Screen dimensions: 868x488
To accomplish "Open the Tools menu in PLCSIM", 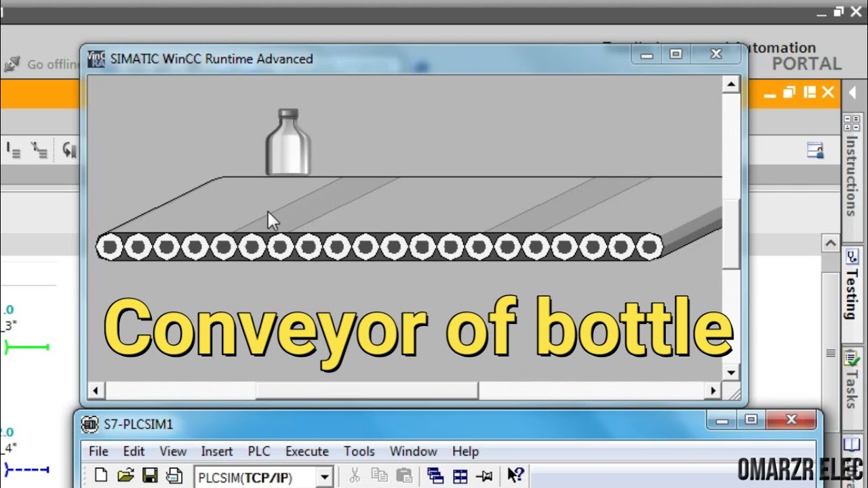I will coord(359,451).
